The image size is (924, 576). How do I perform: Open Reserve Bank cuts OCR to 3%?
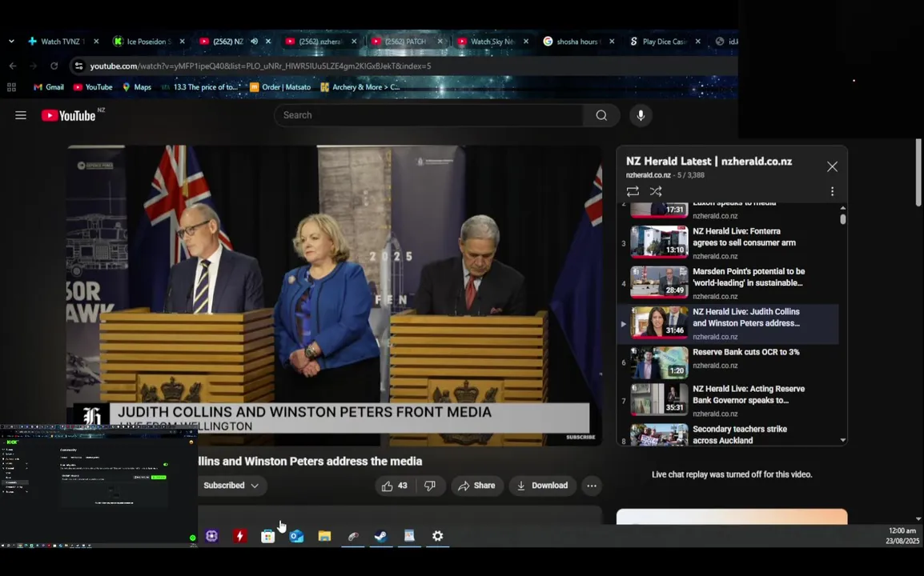point(746,352)
